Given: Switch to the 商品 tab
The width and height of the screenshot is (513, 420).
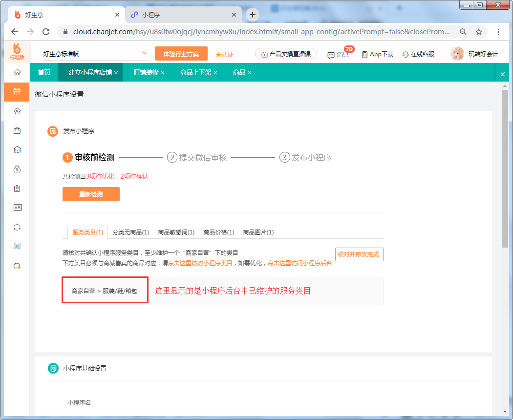Looking at the screenshot, I should click(239, 72).
